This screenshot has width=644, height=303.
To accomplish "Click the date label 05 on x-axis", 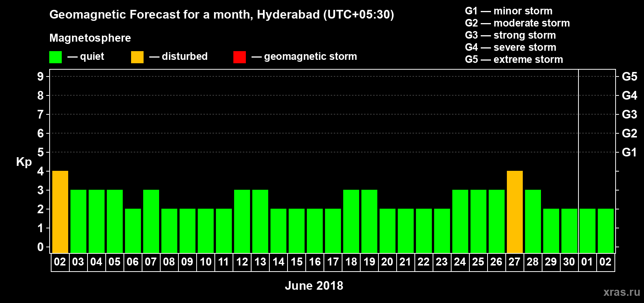I will tap(114, 262).
